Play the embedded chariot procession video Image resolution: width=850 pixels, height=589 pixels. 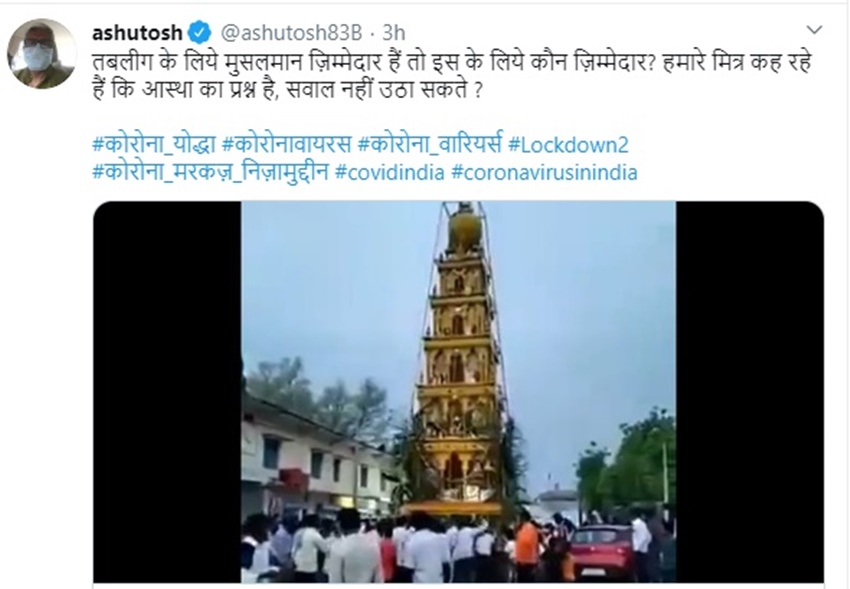click(459, 392)
